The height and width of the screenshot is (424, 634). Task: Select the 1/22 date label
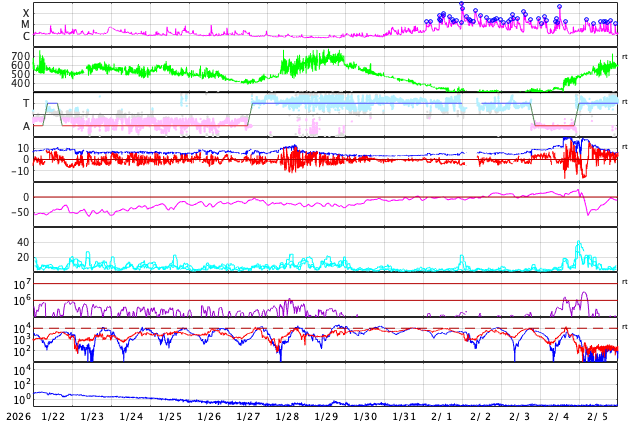point(53,416)
